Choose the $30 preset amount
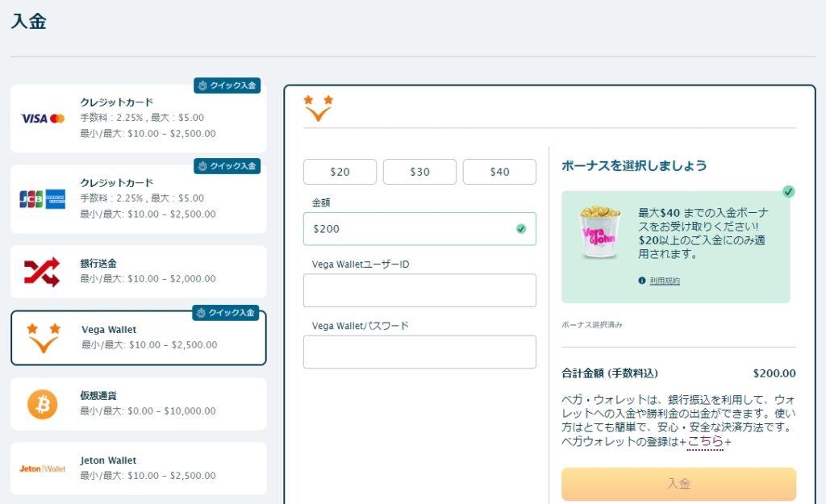The image size is (826, 504). (x=419, y=172)
